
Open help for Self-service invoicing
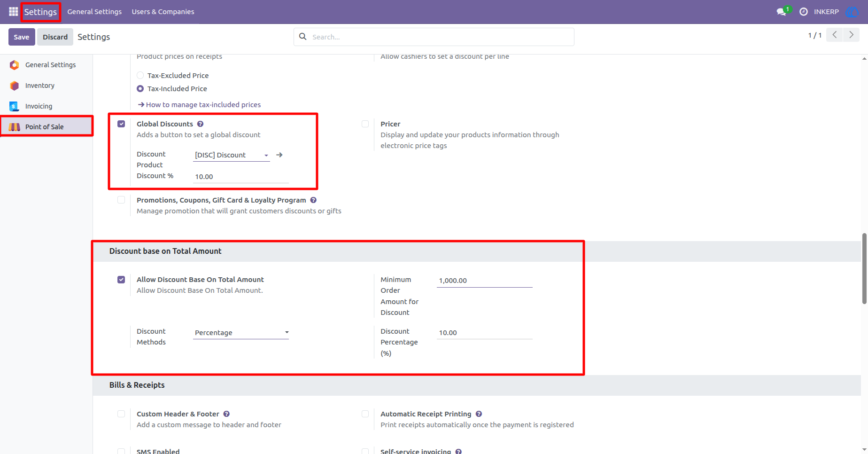point(458,451)
